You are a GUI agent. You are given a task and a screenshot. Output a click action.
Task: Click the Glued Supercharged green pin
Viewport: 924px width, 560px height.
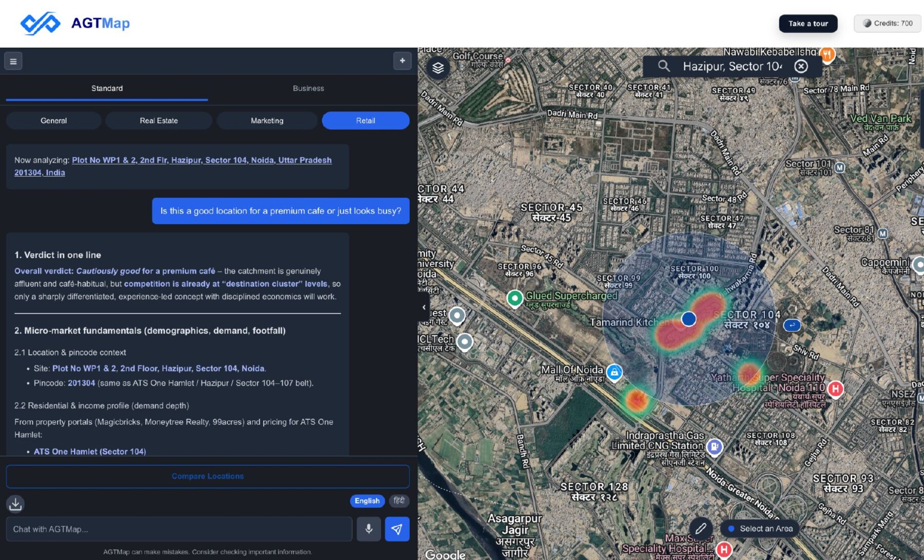pos(514,298)
